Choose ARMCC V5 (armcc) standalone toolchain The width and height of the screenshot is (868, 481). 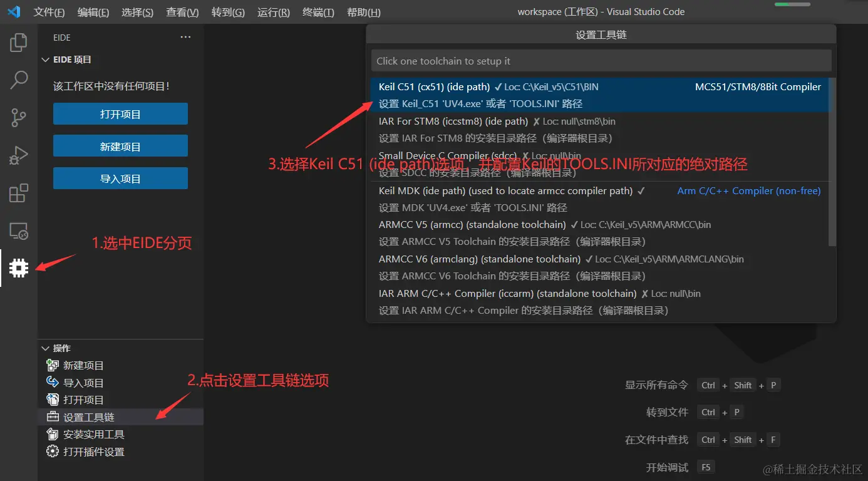[x=599, y=233]
